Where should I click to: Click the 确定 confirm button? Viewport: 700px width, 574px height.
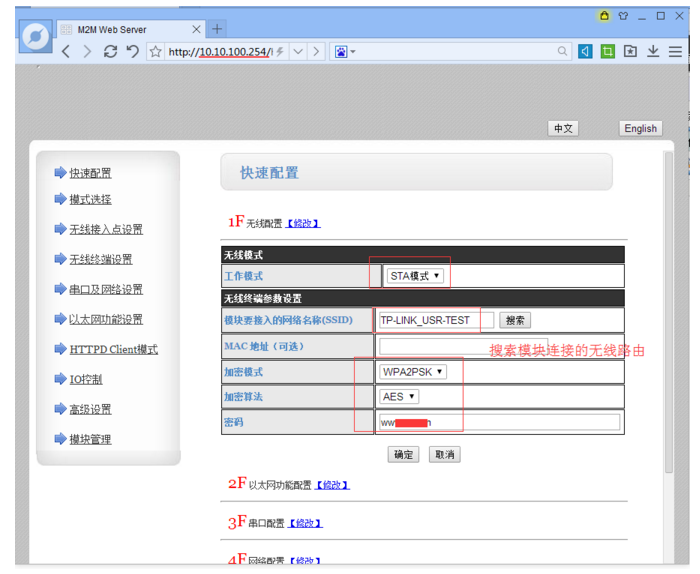click(403, 455)
